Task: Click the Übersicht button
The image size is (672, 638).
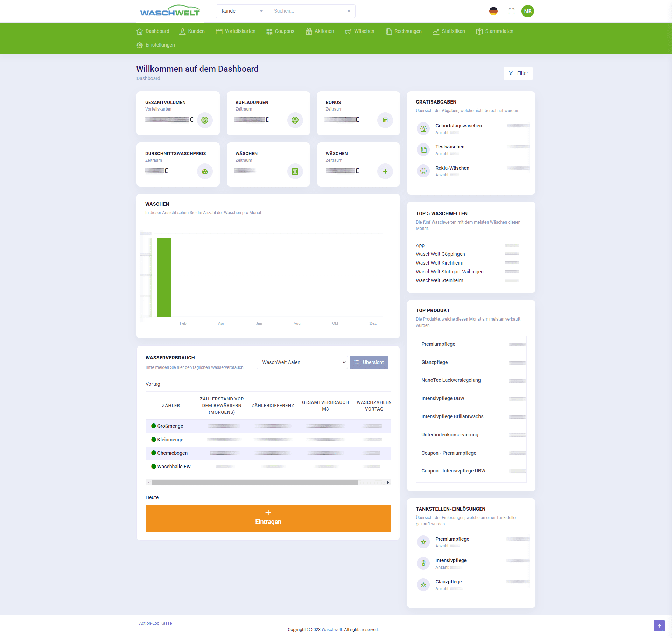Action: (x=369, y=362)
